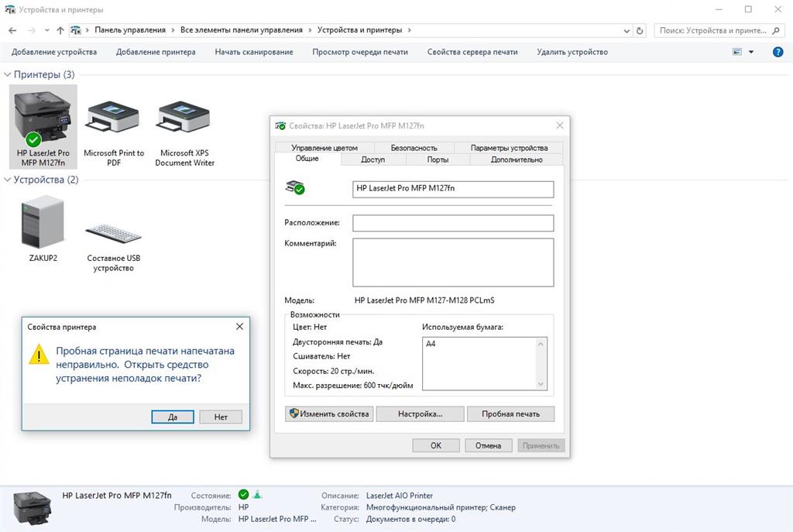
Task: Click the forward navigation arrow
Action: [x=31, y=30]
